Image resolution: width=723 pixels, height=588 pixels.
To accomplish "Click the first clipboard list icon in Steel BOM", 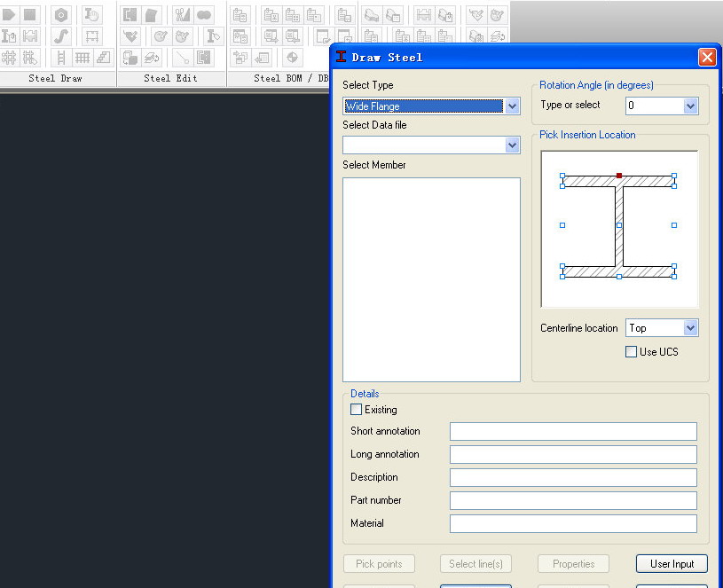I will tap(240, 15).
